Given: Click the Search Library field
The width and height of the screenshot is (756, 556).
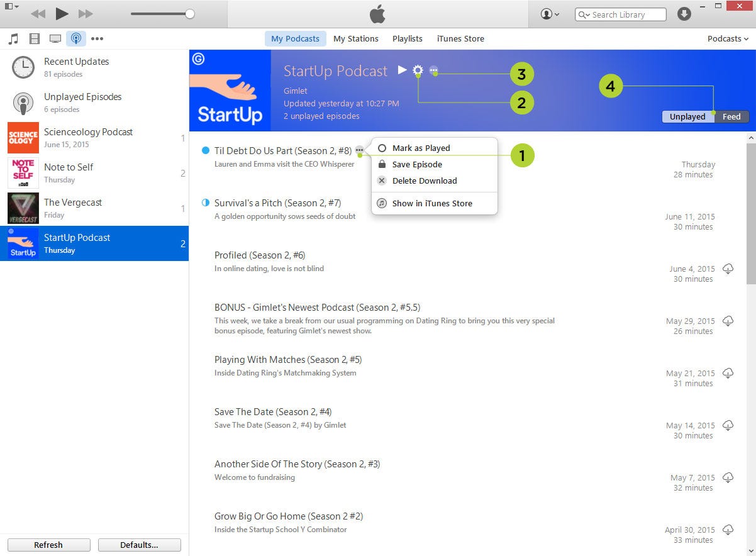Looking at the screenshot, I should (620, 14).
